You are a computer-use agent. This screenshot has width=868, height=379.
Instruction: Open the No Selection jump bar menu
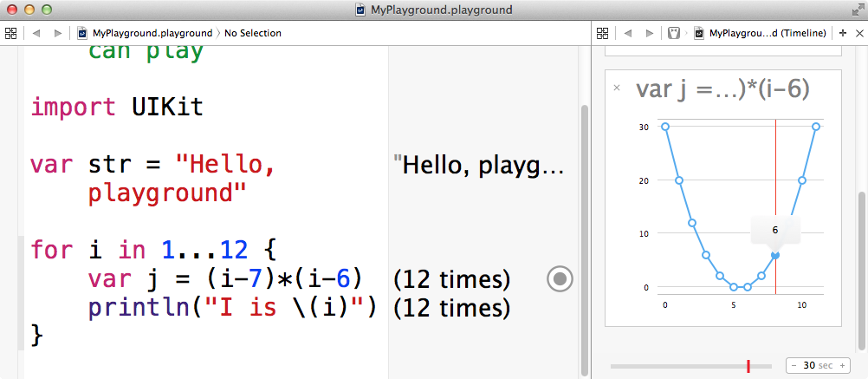click(253, 33)
